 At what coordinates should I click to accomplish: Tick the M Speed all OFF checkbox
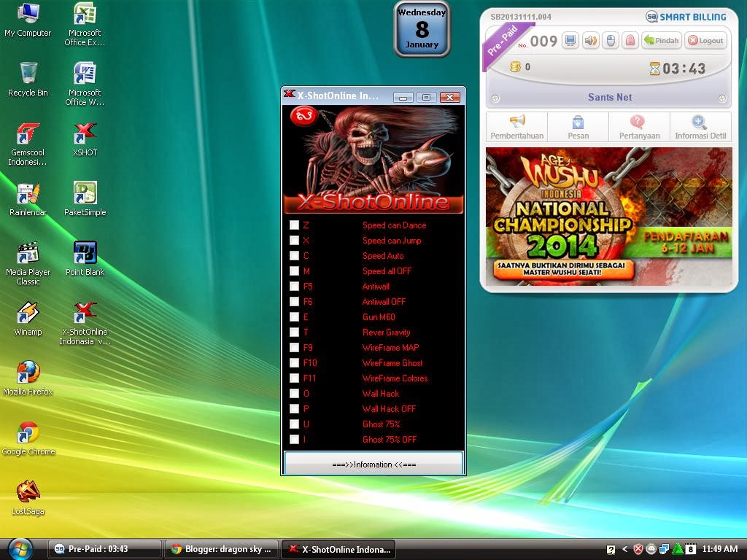295,271
